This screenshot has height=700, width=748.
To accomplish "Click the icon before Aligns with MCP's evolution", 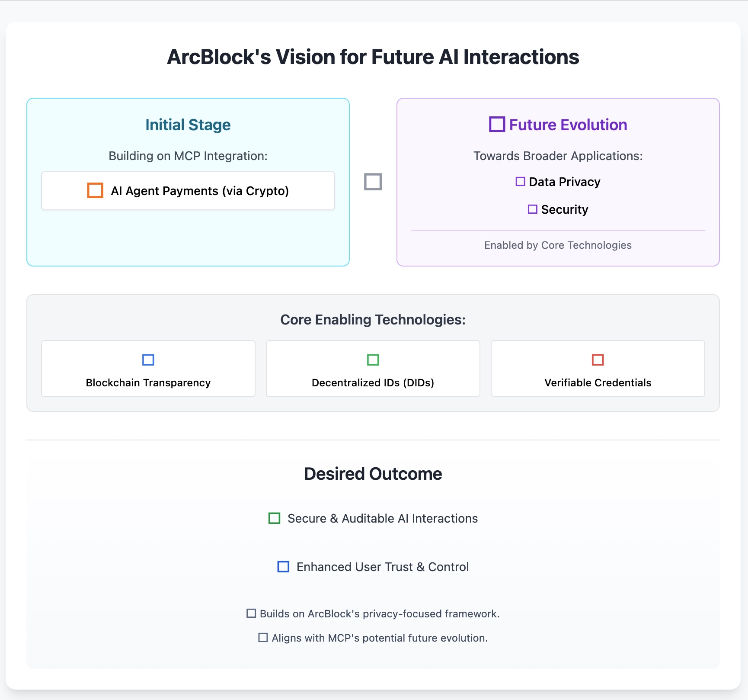I will [263, 638].
